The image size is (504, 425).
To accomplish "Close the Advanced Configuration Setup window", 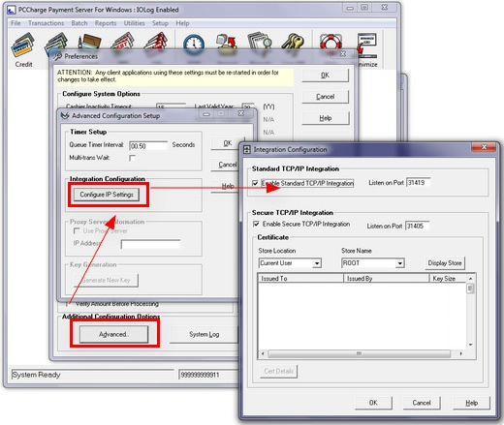I will point(240,113).
